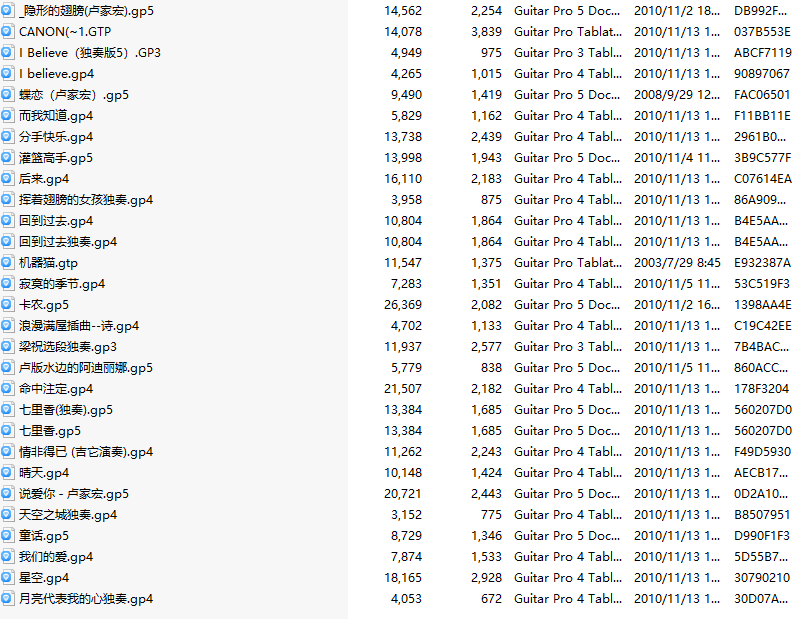Image resolution: width=798 pixels, height=619 pixels.
Task: Click CRC value C19C42EE
Action: [x=763, y=326]
